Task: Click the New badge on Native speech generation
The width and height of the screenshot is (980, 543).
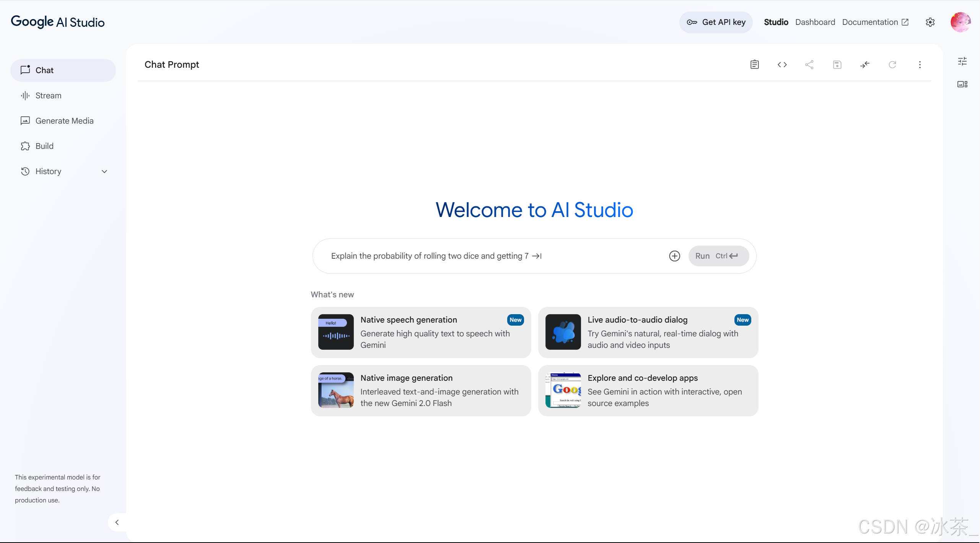Action: pyautogui.click(x=515, y=320)
